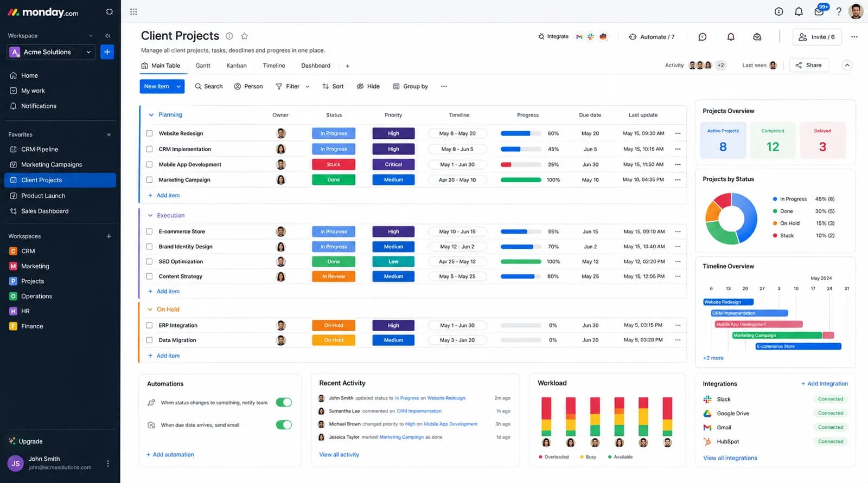This screenshot has height=483, width=868.
Task: Open toolbar three-dot more options
Action: pos(444,86)
